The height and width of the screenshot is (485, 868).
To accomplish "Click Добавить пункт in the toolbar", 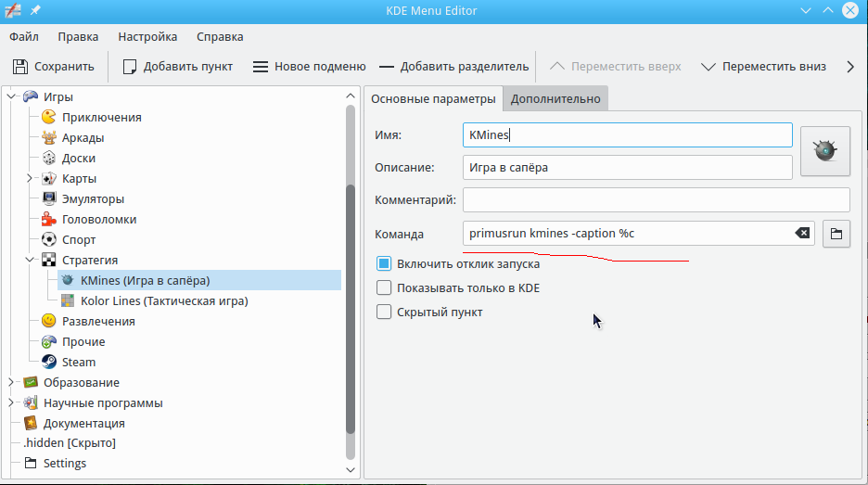I will pyautogui.click(x=177, y=67).
